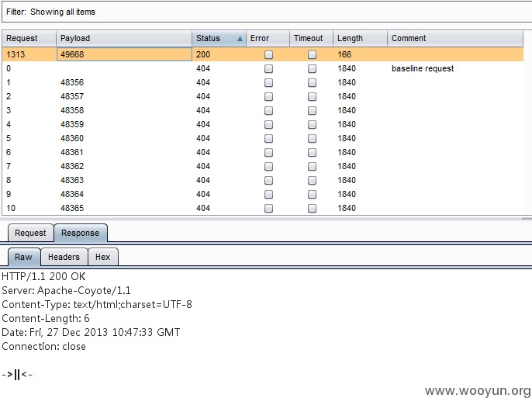Click the Server: Apache-Coyote/1.1 header line
This screenshot has height=398, width=532.
[66, 290]
